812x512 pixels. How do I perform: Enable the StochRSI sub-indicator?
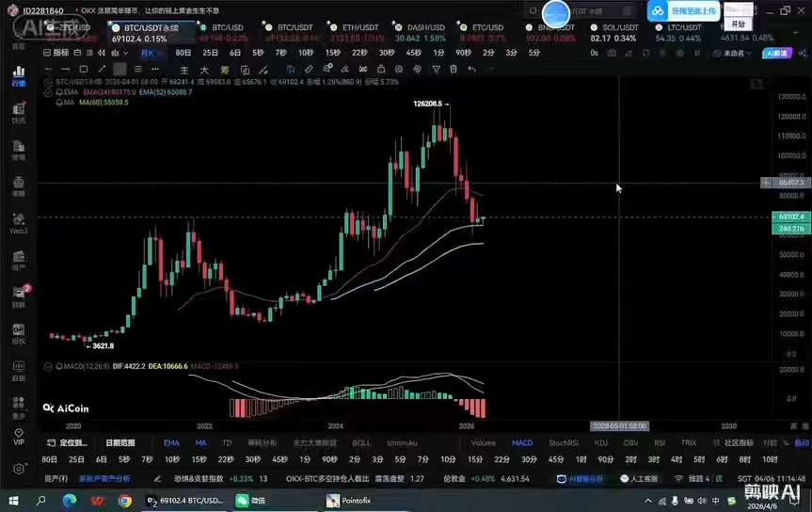click(x=564, y=443)
